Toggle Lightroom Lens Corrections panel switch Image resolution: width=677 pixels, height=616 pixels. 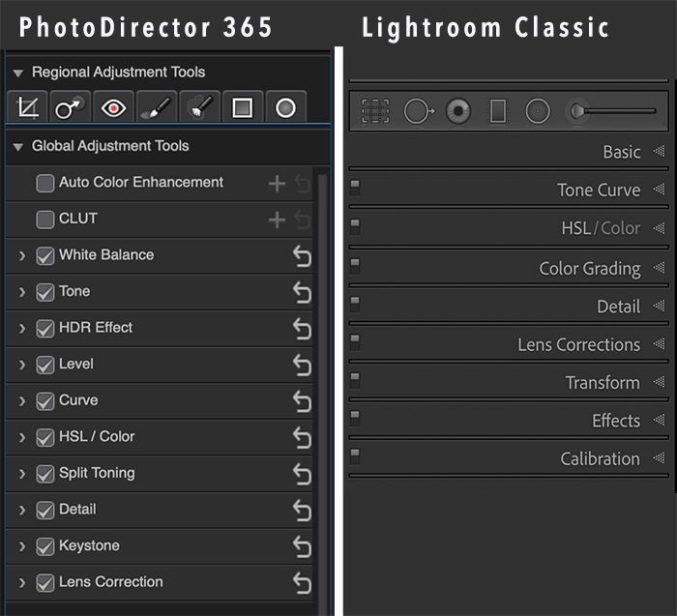355,342
